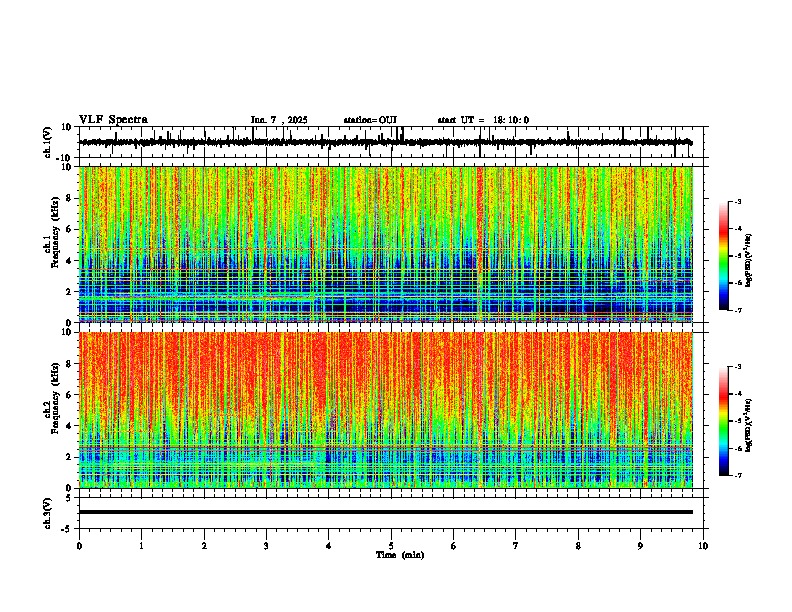Viewport: 792px width, 612px height.
Task: Select the "start UT = 18:10: 0" text
Action: (x=483, y=120)
